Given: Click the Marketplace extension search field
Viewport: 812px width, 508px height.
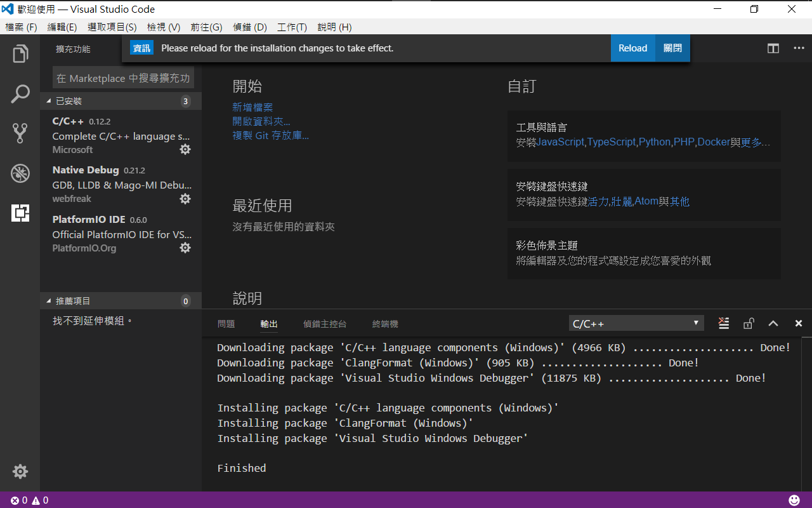Looking at the screenshot, I should coord(123,78).
